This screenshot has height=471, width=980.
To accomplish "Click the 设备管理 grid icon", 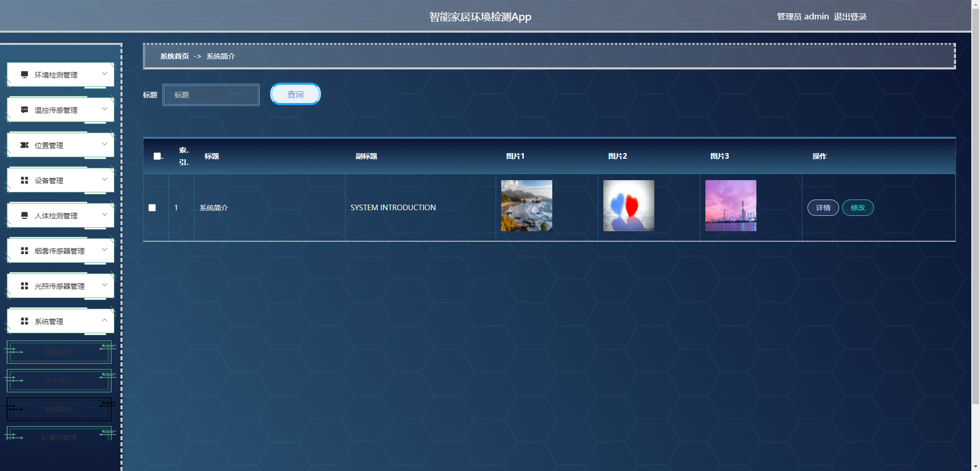I will coord(24,180).
